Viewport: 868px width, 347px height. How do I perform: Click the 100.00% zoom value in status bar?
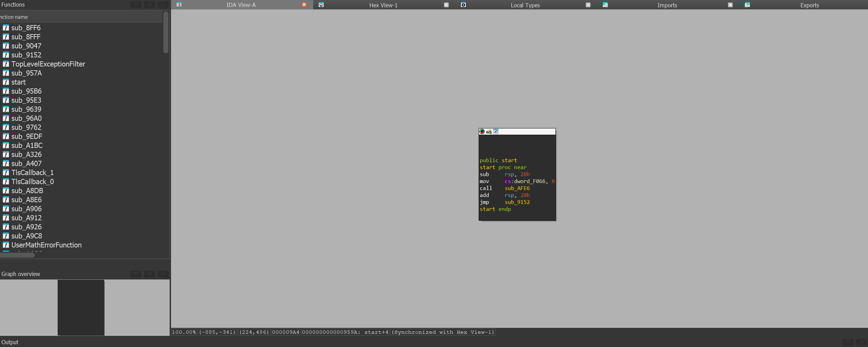click(184, 332)
